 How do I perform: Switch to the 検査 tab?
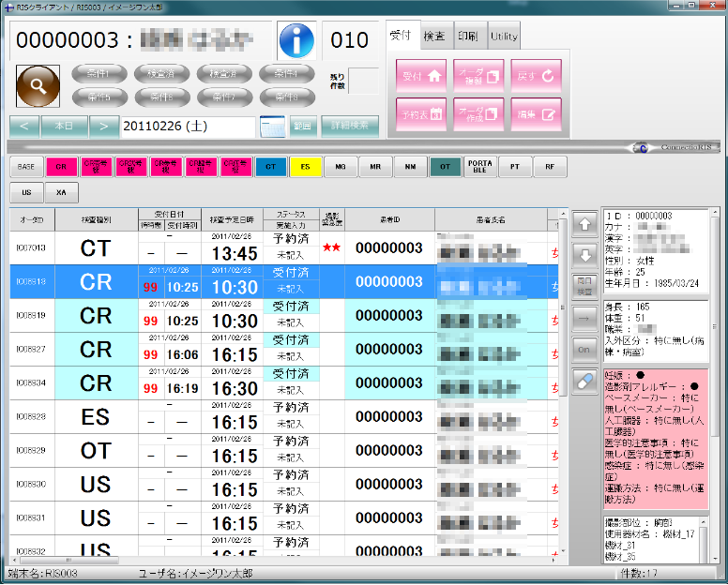point(434,36)
